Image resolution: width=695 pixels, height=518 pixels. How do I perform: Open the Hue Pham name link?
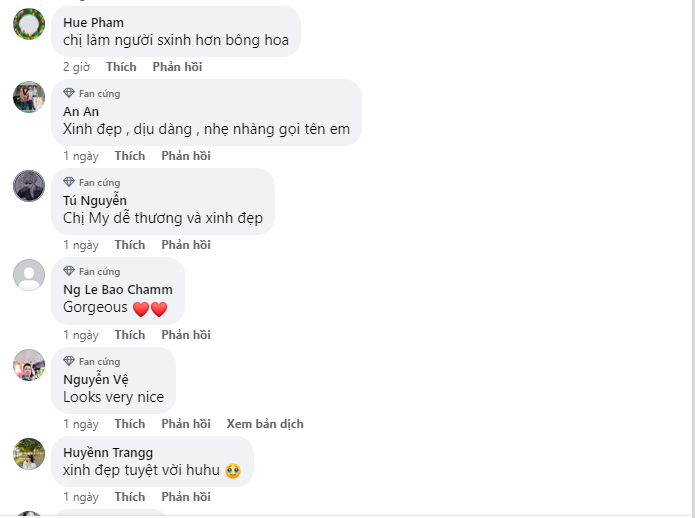tap(93, 23)
